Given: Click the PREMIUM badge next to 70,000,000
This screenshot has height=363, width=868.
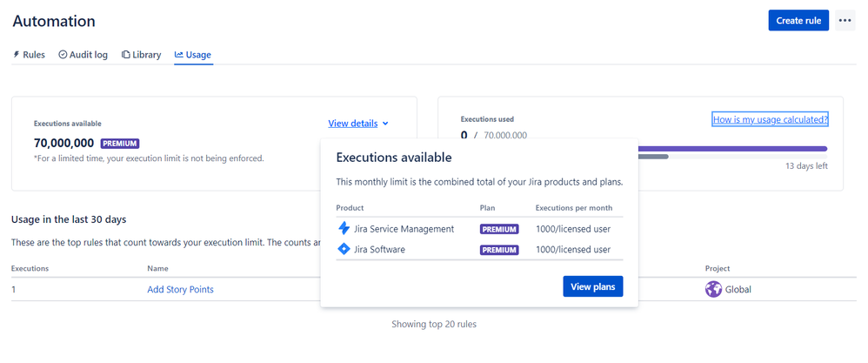Looking at the screenshot, I should [120, 144].
